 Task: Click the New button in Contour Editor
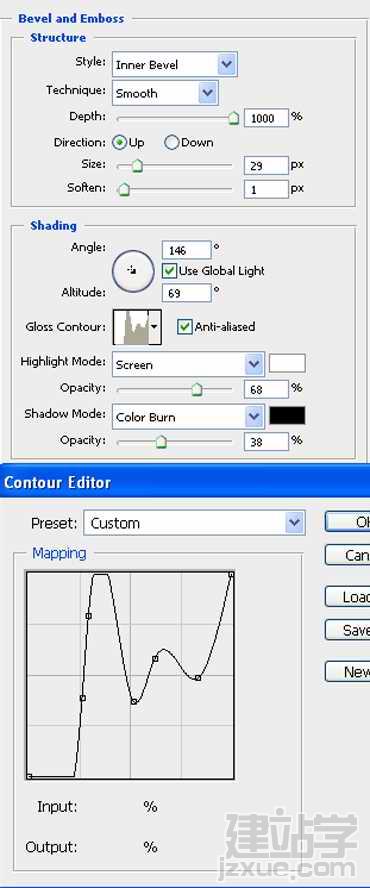347,672
